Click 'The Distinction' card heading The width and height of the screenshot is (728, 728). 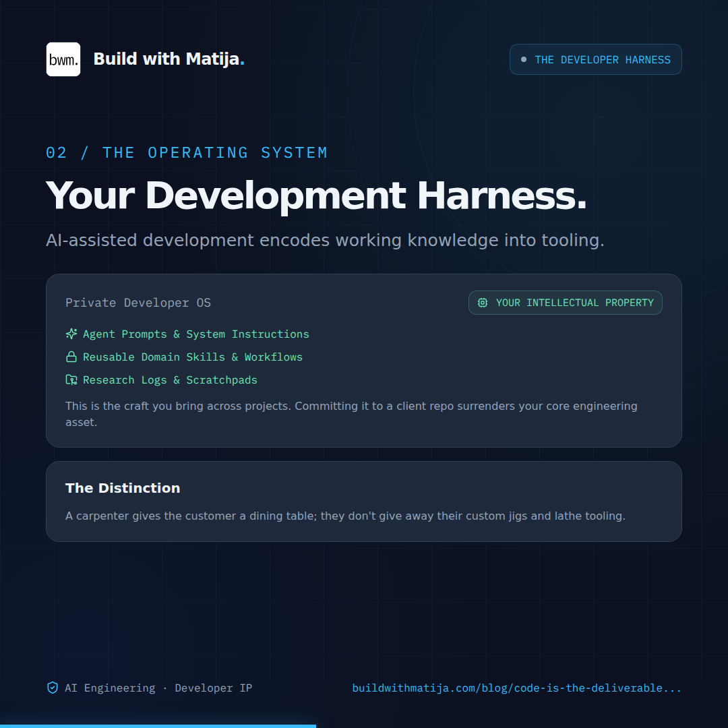click(123, 488)
